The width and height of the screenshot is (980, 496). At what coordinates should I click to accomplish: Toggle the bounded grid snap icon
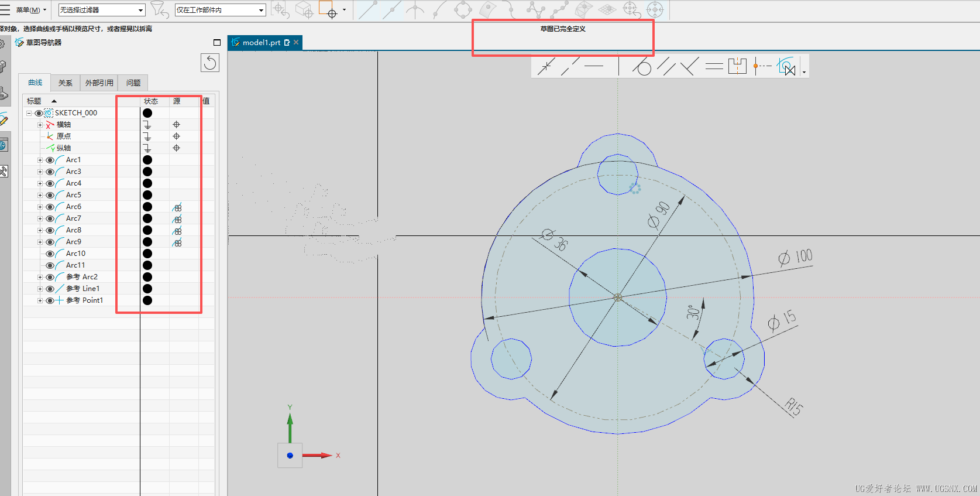(x=607, y=9)
